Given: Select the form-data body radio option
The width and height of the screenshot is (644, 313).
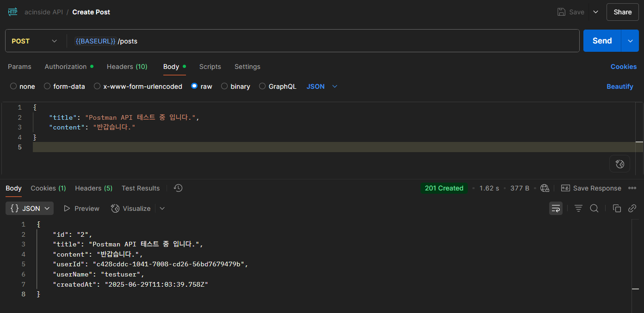Looking at the screenshot, I should (x=47, y=86).
